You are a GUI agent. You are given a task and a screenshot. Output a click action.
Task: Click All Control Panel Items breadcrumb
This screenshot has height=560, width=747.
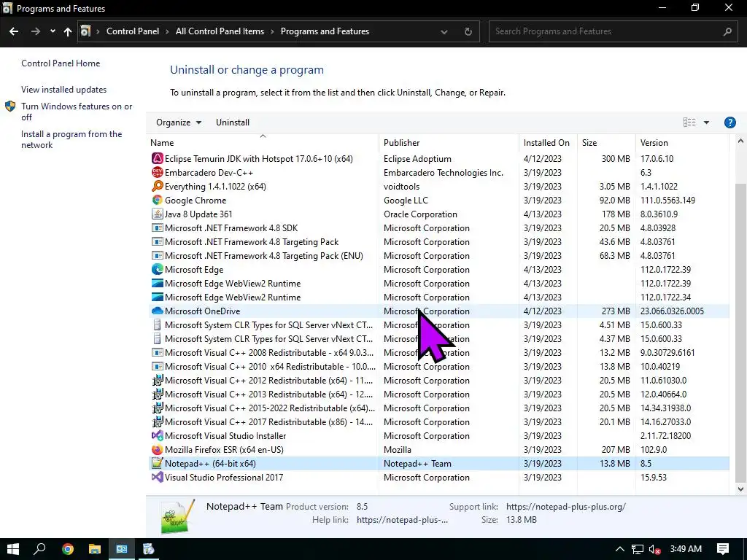220,31
